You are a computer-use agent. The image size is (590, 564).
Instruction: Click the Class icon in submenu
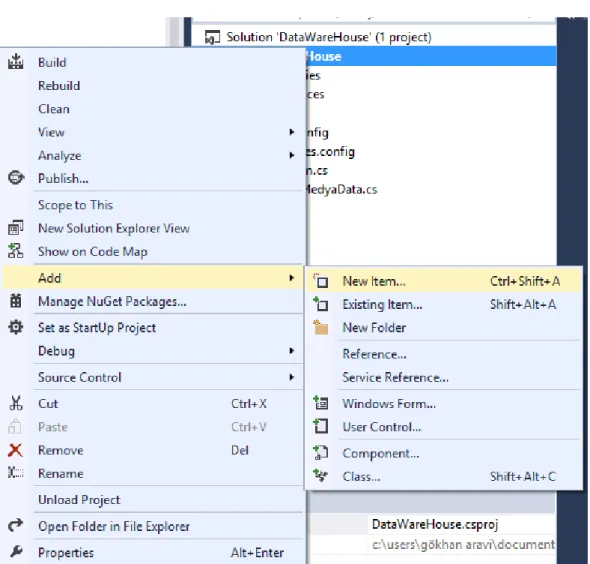click(321, 476)
